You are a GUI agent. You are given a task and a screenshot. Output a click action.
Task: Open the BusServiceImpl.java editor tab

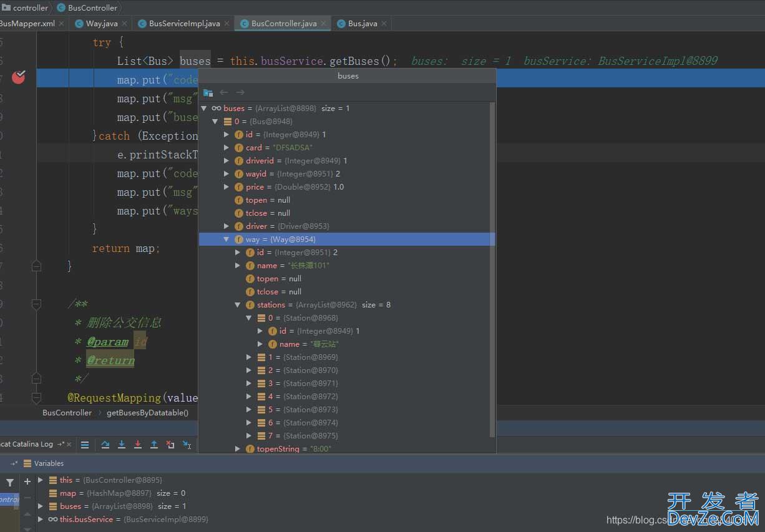pos(184,23)
